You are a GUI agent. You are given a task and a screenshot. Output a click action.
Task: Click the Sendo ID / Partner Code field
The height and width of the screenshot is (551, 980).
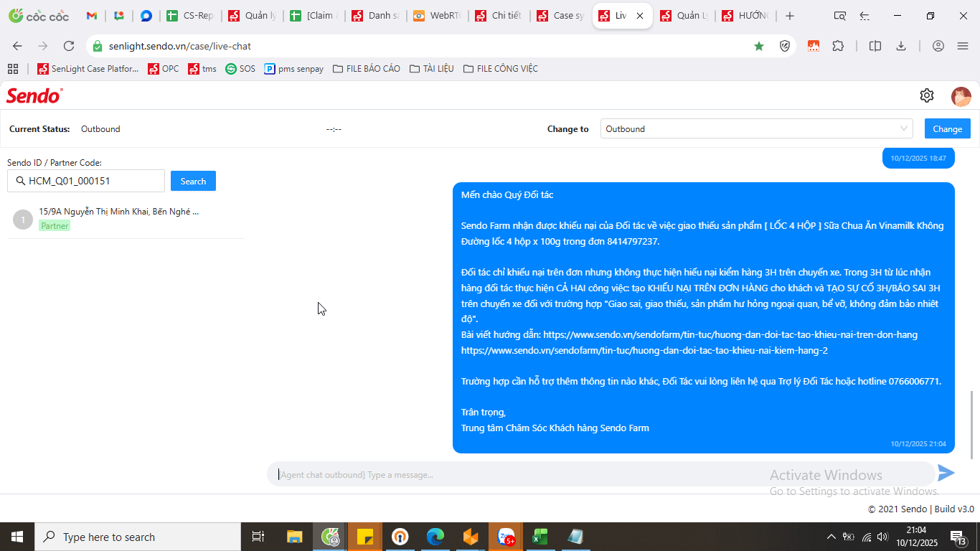86,182
